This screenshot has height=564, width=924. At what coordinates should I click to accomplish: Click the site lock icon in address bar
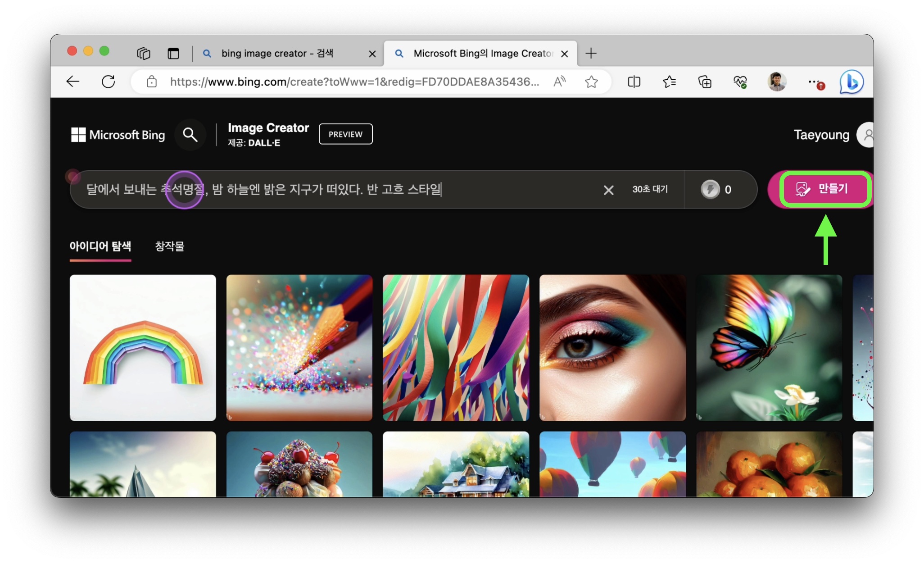[152, 82]
